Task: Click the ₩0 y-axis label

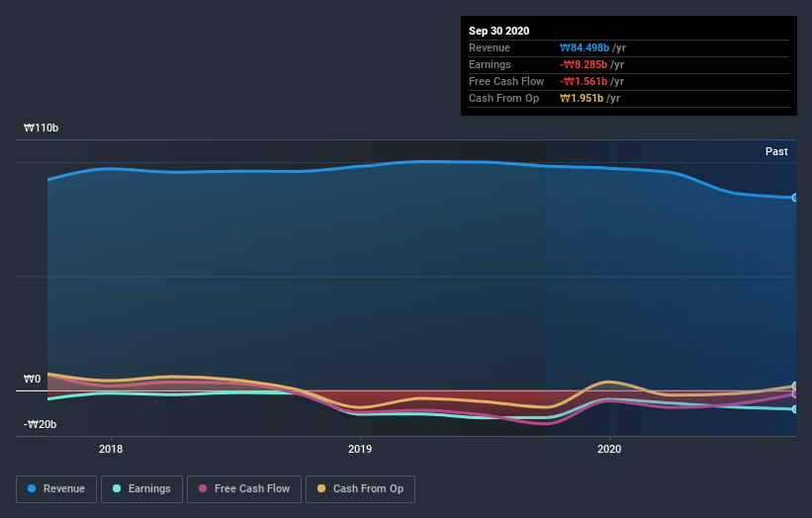Action: click(32, 379)
